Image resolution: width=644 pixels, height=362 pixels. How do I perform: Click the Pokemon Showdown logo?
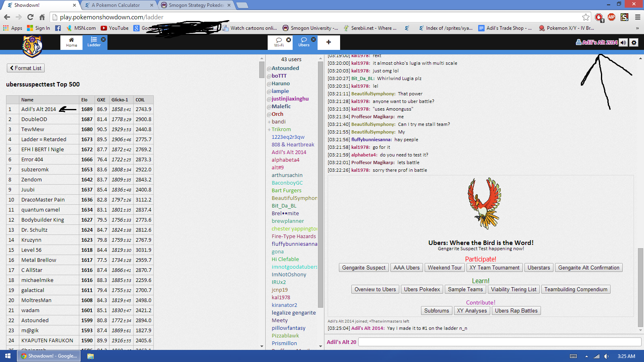pyautogui.click(x=32, y=46)
